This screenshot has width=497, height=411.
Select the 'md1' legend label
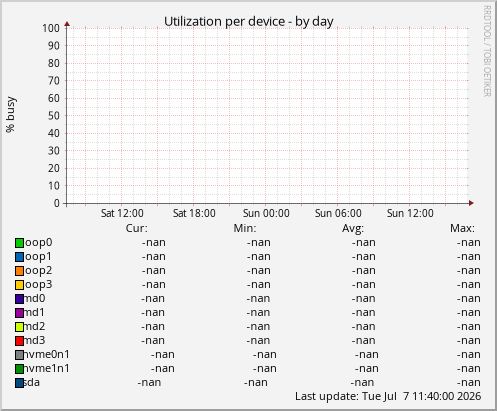(35, 312)
